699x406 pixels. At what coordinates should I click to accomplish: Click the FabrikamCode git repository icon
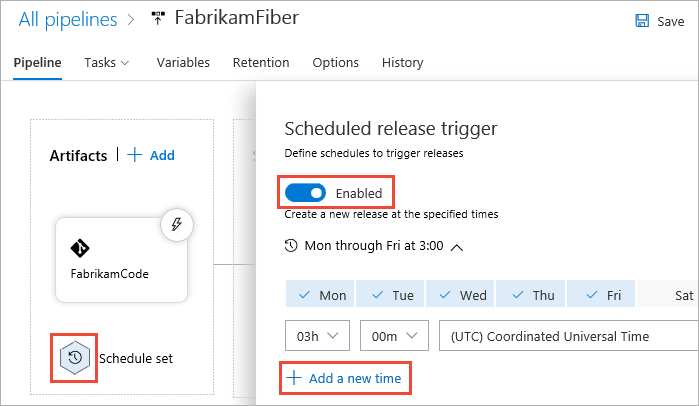coord(81,248)
